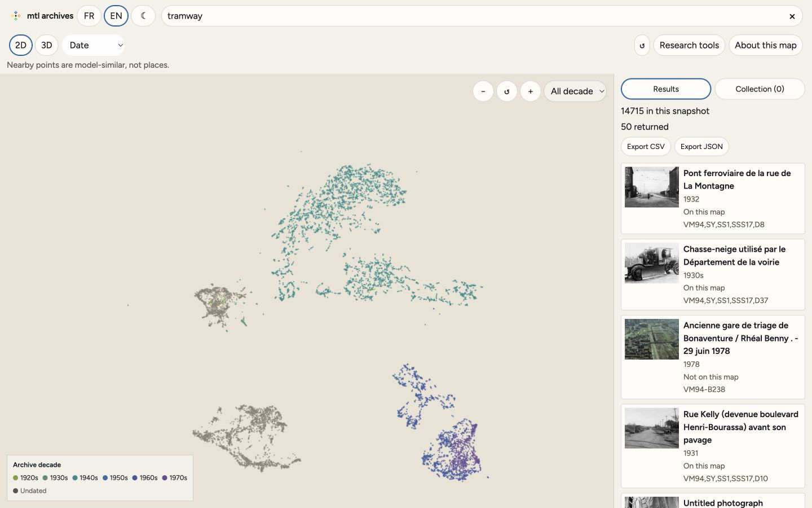Clear the search field with the X
The width and height of the screenshot is (812, 508).
click(792, 16)
